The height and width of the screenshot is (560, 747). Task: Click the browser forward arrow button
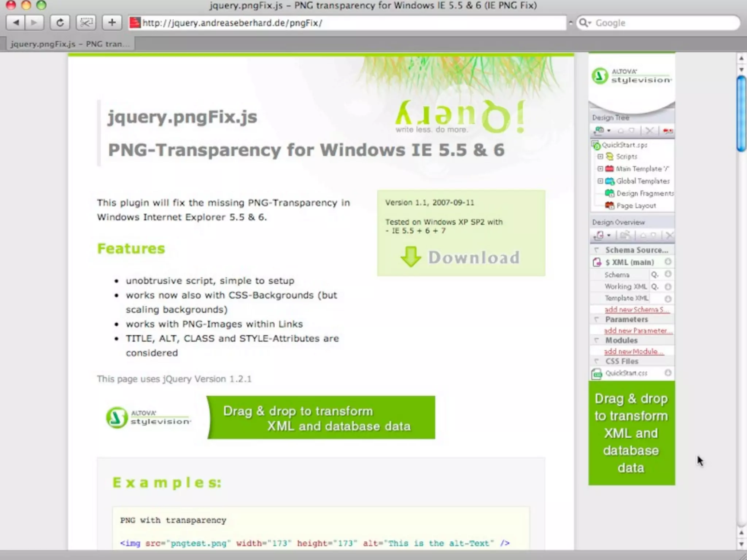pyautogui.click(x=34, y=23)
